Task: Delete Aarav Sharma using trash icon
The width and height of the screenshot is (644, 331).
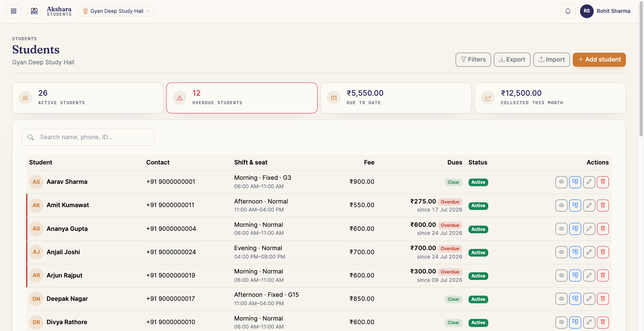Action: point(603,182)
